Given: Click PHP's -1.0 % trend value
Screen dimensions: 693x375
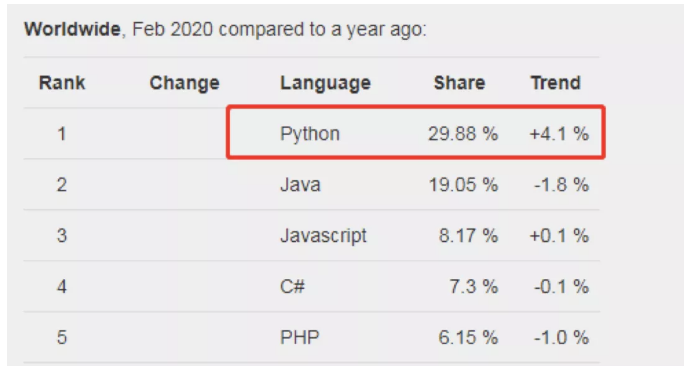Looking at the screenshot, I should 561,337.
